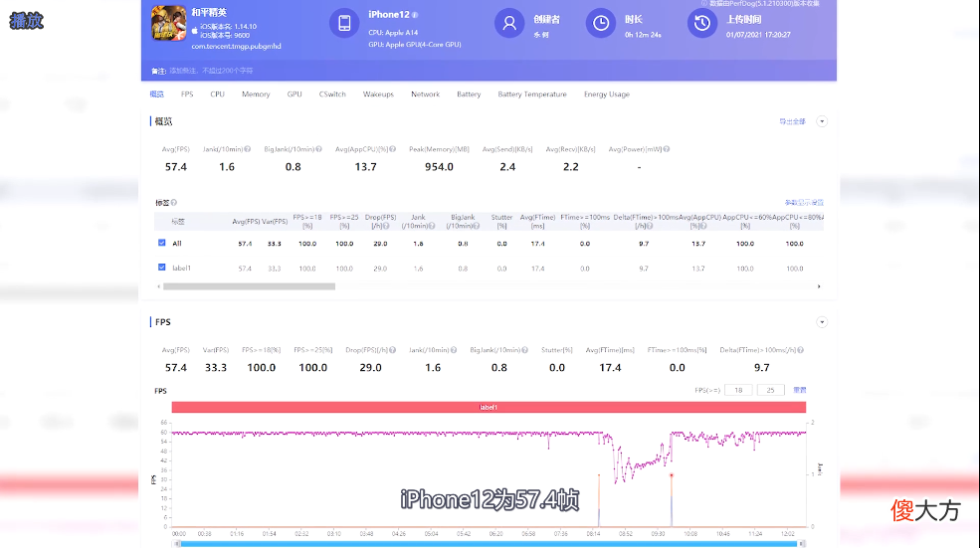Click the 重置 reset link
Screen dimensions: 980x548
799,390
